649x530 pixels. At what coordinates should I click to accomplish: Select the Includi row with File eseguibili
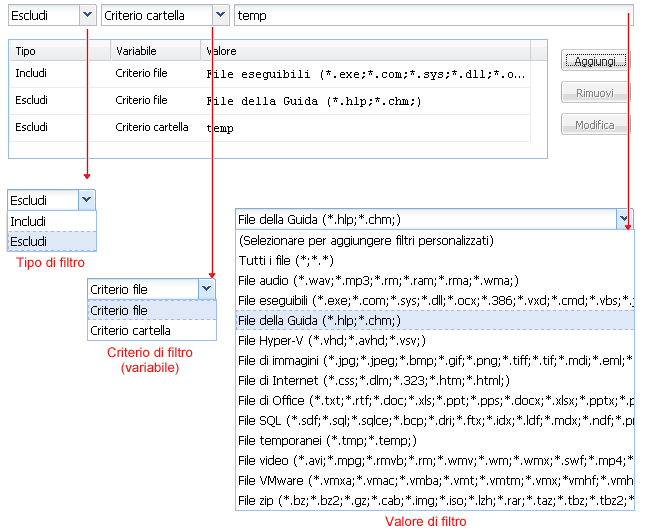pyautogui.click(x=270, y=74)
